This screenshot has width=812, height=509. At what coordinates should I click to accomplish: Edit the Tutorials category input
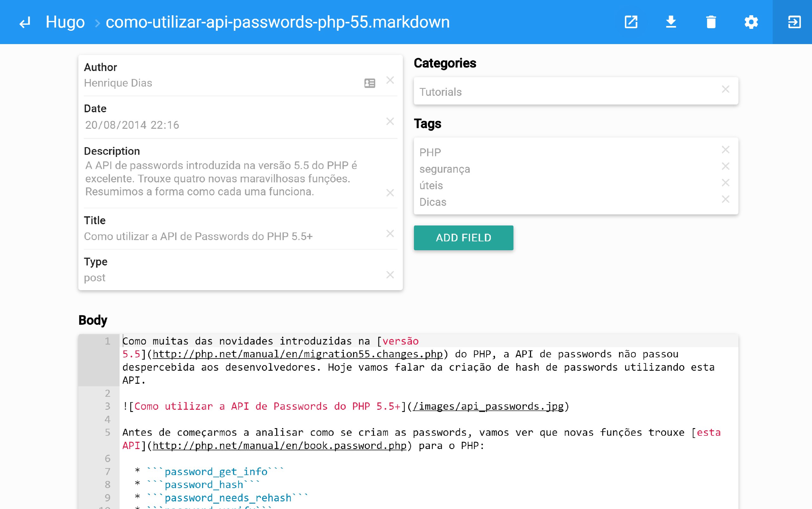click(x=567, y=92)
